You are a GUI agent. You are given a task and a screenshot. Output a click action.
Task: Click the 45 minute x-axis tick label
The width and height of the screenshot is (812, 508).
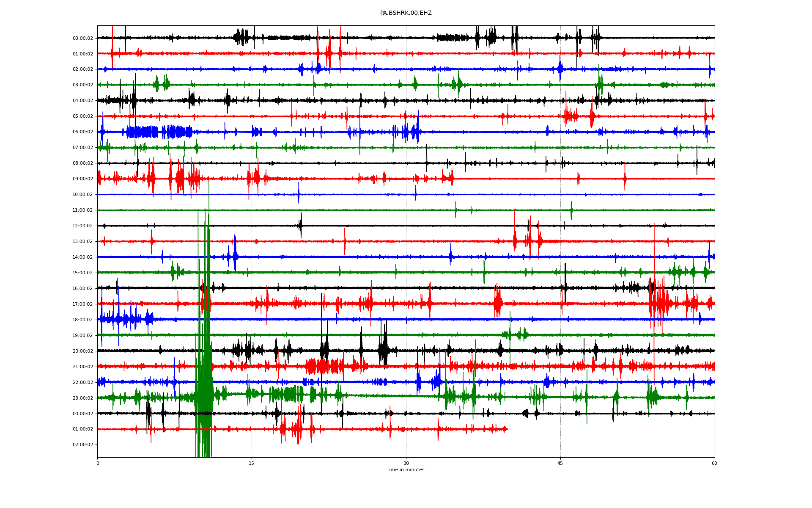coord(560,463)
